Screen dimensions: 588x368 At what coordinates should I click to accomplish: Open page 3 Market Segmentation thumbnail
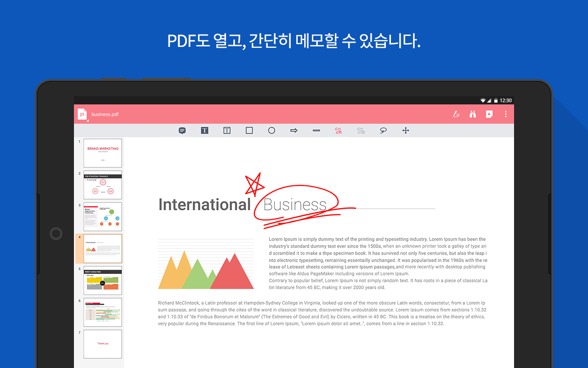coord(103,217)
